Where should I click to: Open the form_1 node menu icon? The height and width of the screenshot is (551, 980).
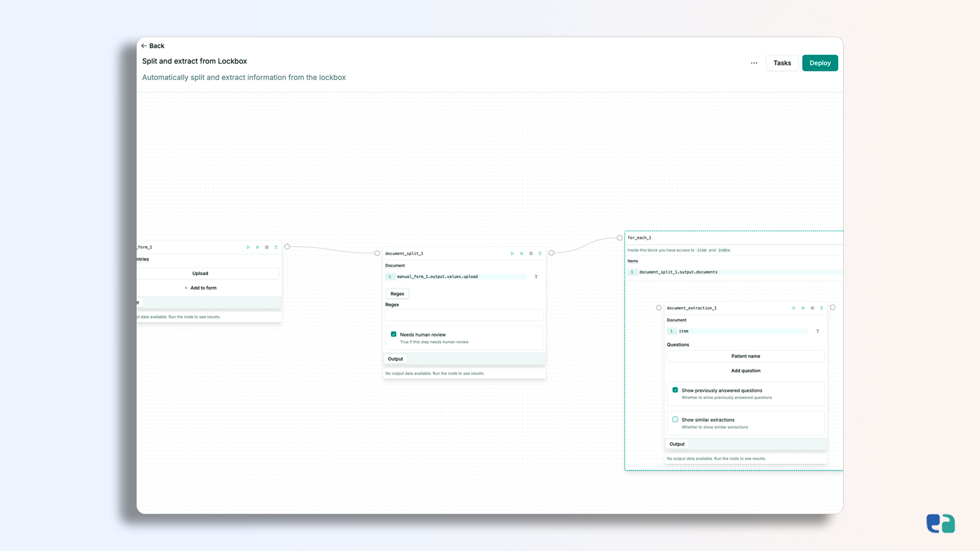point(266,247)
